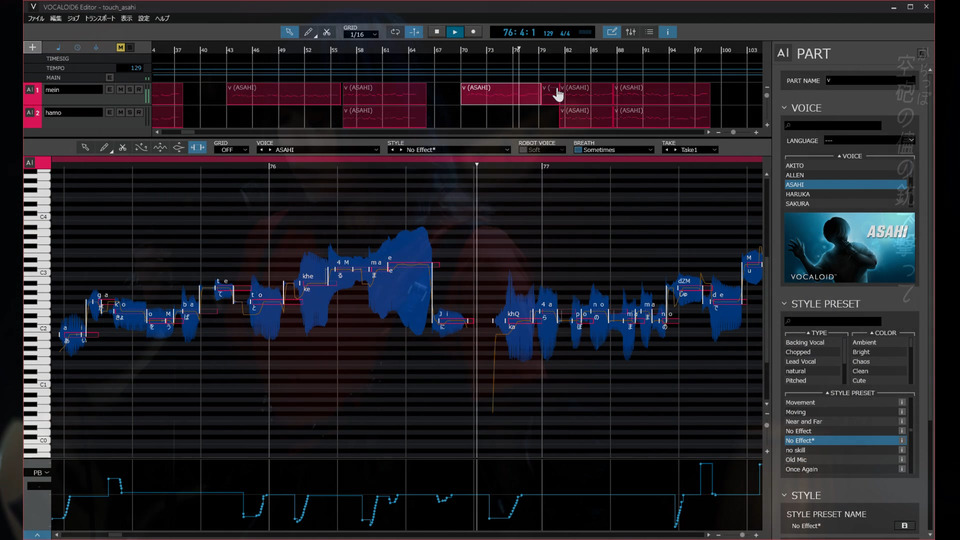
Task: Solo the hamo track
Action: coord(130,113)
